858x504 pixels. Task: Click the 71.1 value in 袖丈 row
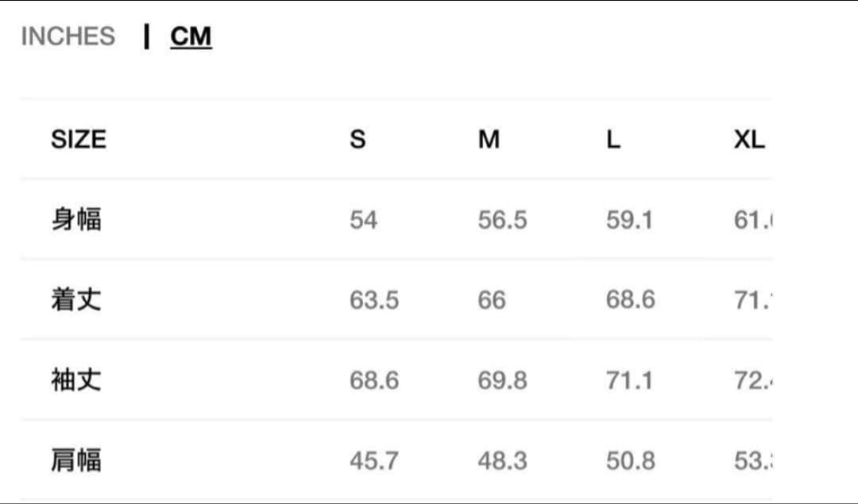[x=629, y=381]
